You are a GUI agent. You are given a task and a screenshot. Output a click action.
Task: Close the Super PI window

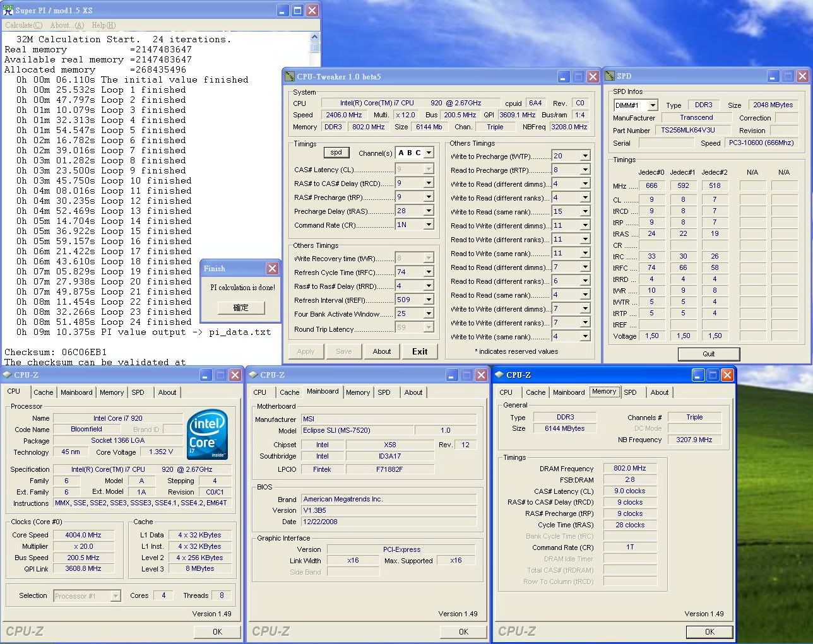(312, 10)
